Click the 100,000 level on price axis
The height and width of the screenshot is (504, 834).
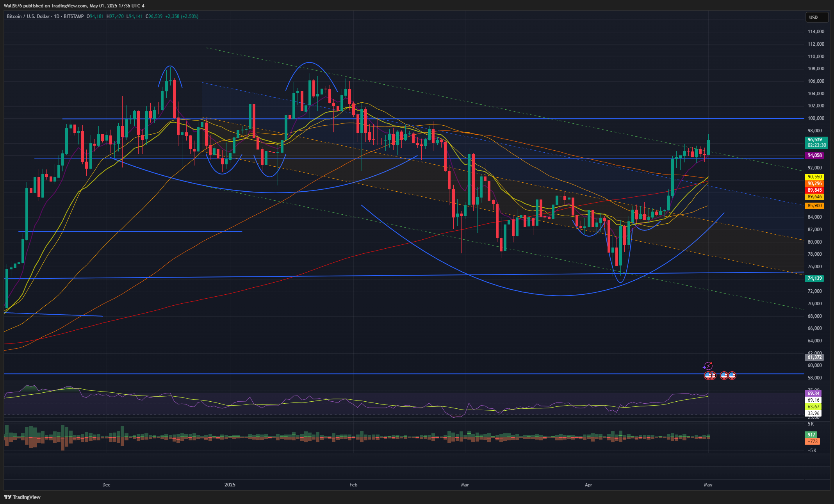pyautogui.click(x=816, y=118)
